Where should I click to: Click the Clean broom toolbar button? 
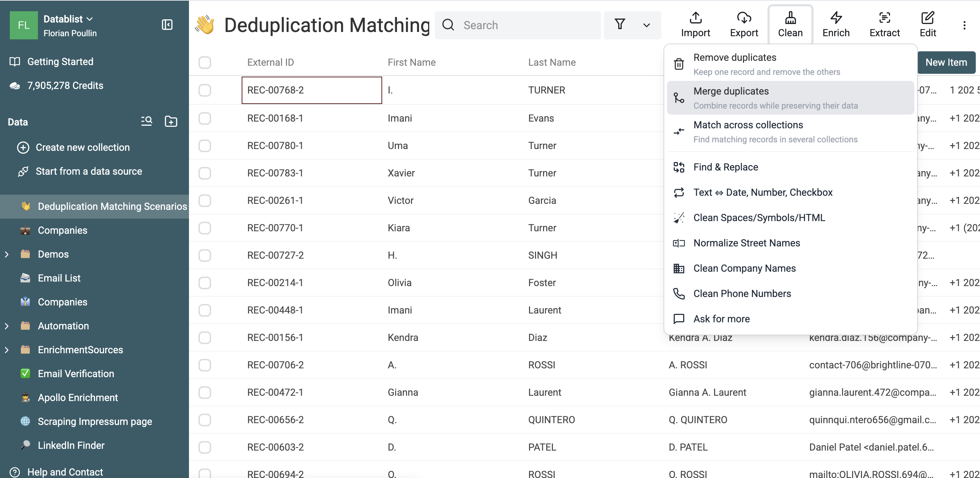pyautogui.click(x=790, y=25)
